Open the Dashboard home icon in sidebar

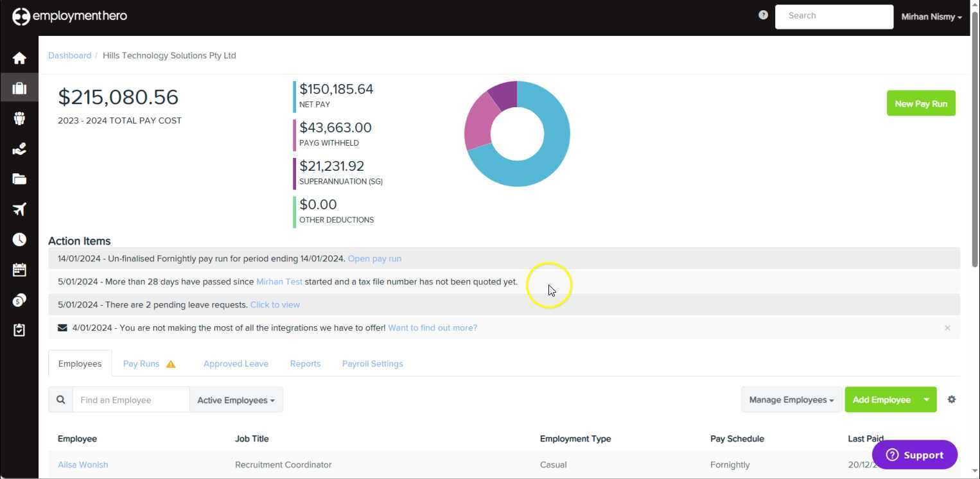[19, 57]
